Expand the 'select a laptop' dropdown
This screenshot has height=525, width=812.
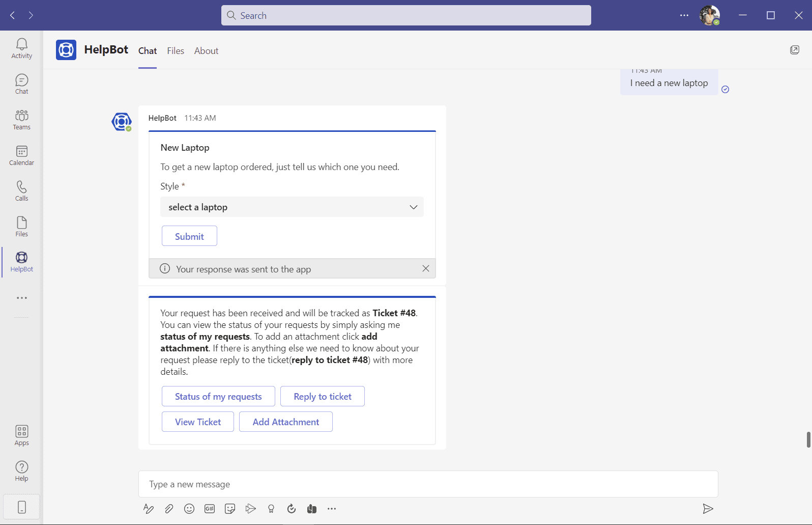pos(292,207)
